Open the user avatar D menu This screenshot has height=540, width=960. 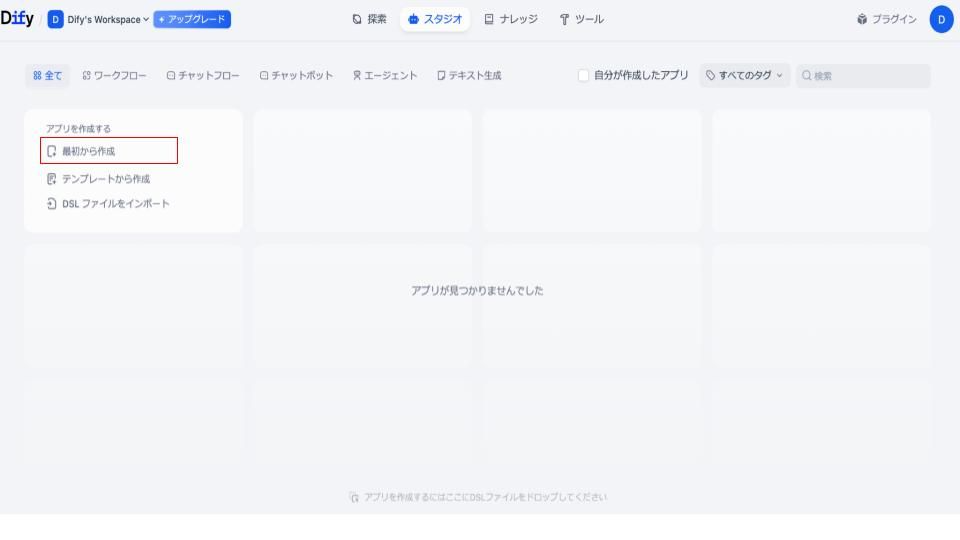(x=940, y=19)
